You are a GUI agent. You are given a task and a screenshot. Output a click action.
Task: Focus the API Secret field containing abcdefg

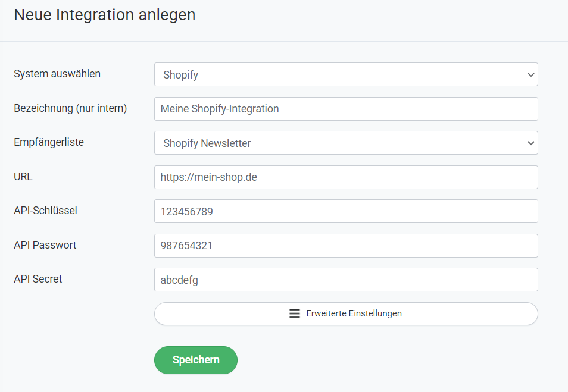[345, 280]
